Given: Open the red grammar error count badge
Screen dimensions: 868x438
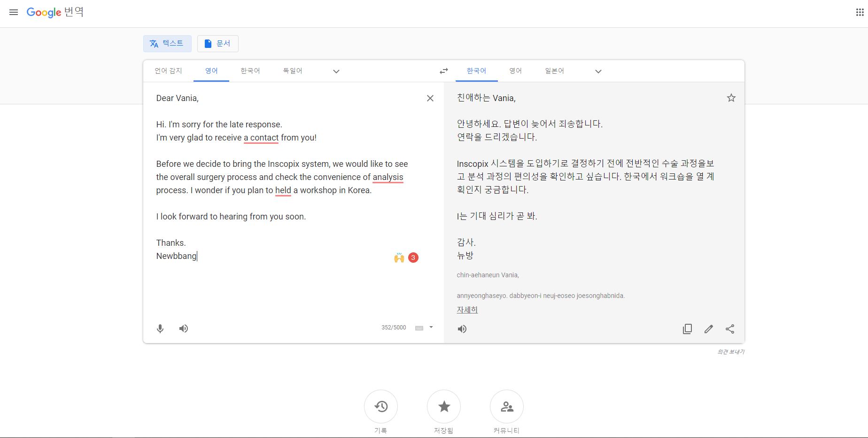Looking at the screenshot, I should pos(413,258).
